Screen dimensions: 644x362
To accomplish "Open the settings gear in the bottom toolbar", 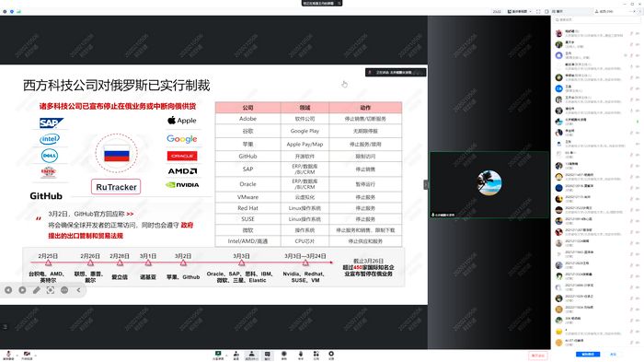I will (x=331, y=355).
